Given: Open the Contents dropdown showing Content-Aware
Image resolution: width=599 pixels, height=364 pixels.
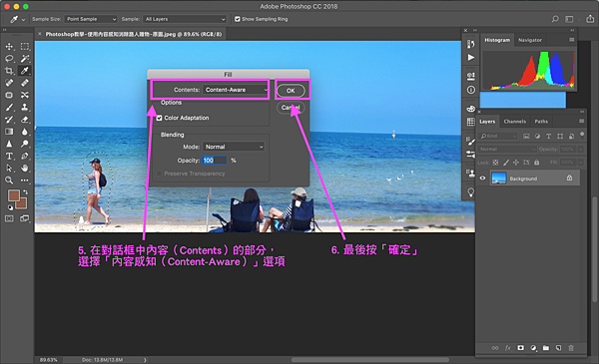Looking at the screenshot, I should [x=236, y=90].
